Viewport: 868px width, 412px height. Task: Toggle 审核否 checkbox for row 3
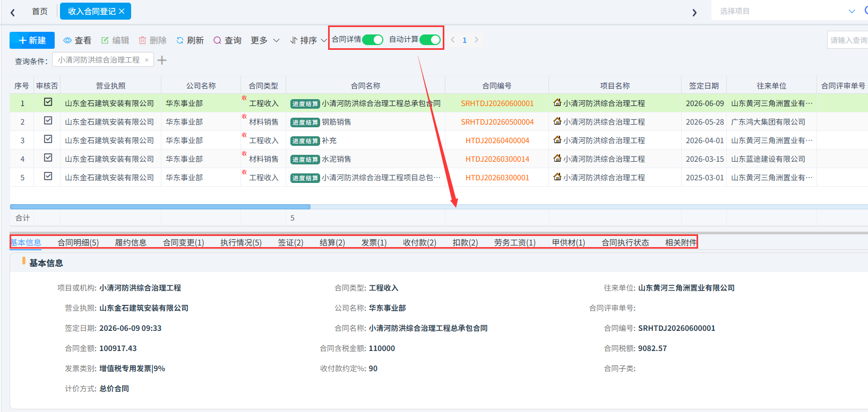click(x=48, y=139)
